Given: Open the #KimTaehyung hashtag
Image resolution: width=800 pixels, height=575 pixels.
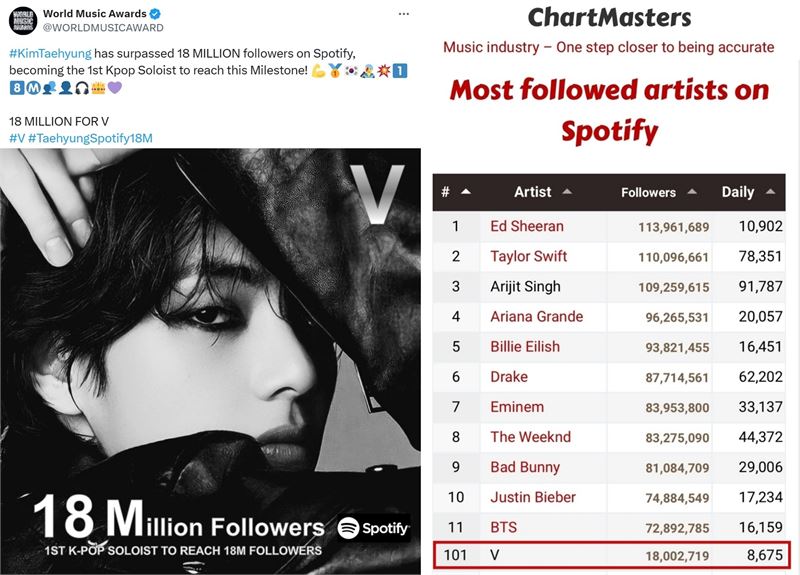Looking at the screenshot, I should (x=50, y=54).
